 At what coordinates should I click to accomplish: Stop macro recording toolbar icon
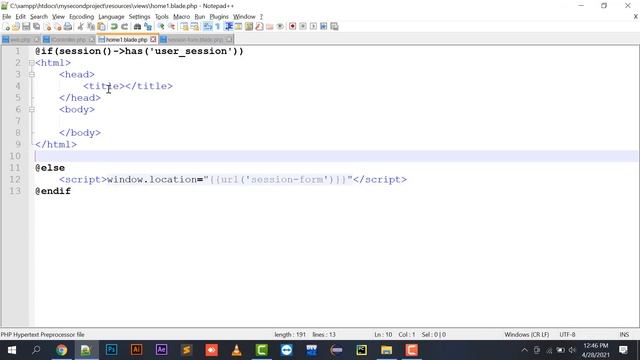[303, 27]
